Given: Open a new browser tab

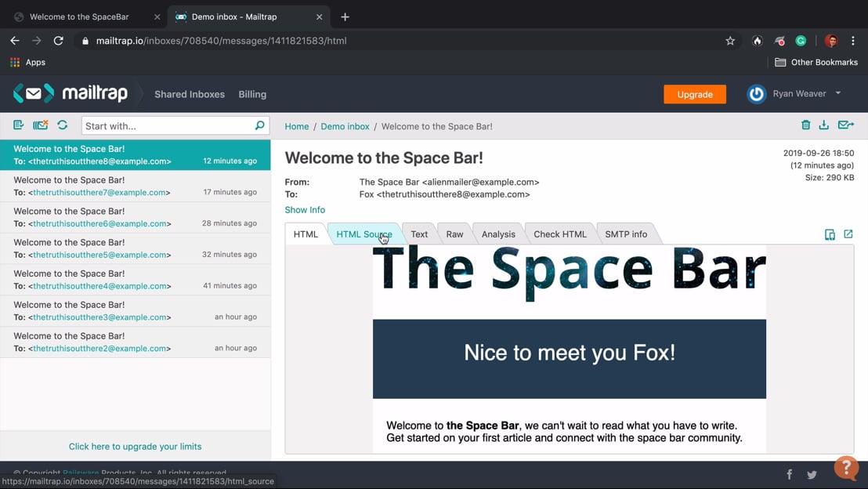Looking at the screenshot, I should (345, 17).
